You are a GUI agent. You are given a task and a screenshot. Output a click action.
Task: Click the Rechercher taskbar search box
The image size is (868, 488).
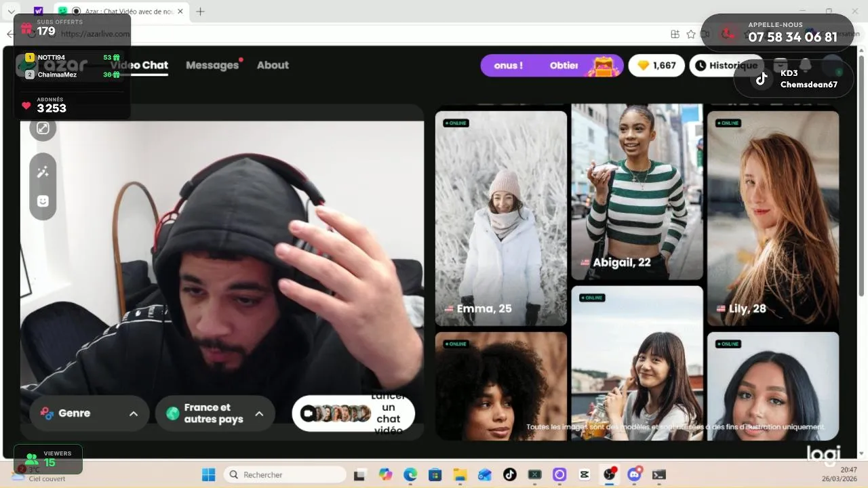(x=284, y=474)
